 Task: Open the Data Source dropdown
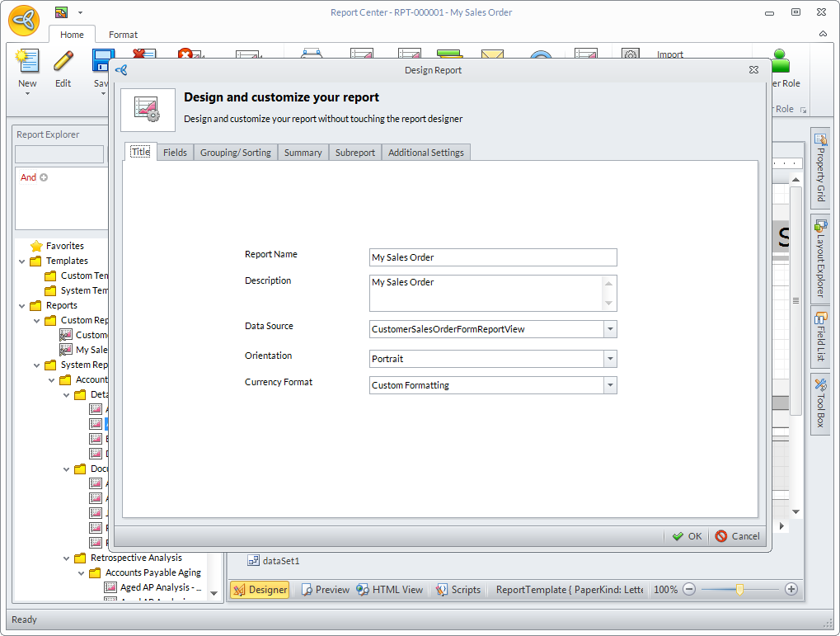click(x=610, y=329)
